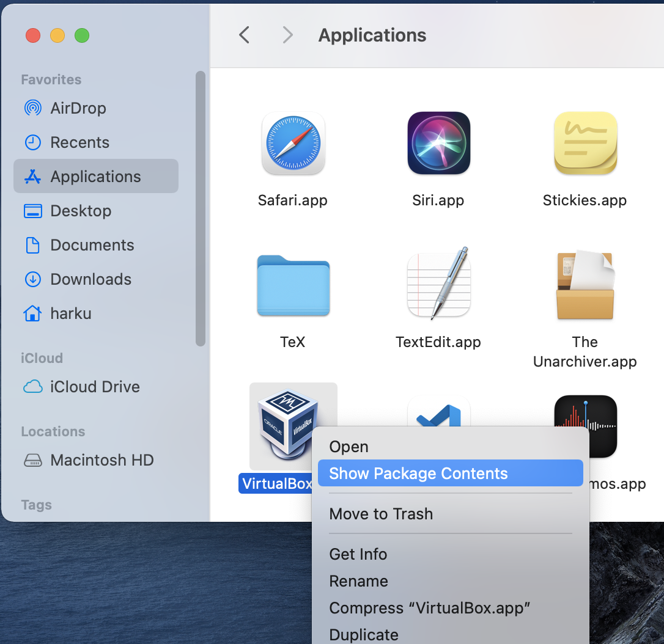Viewport: 664px width, 644px height.
Task: Choose Get Info from context menu
Action: point(450,554)
